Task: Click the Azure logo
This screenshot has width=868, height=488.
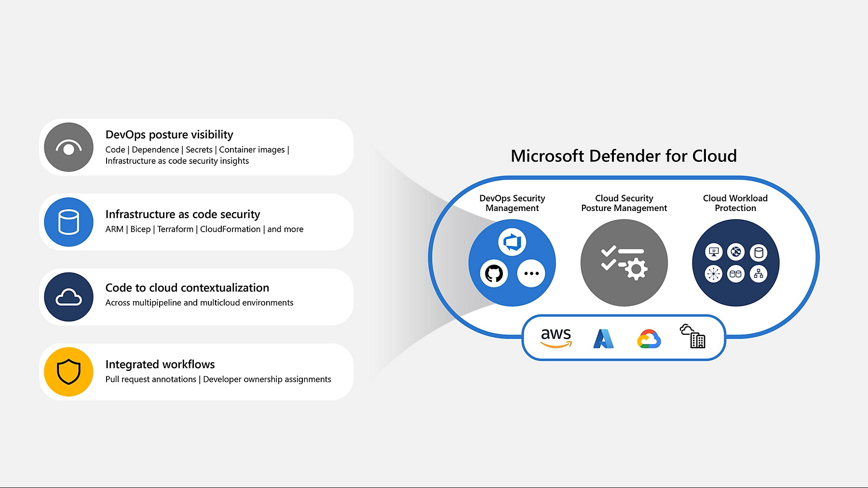Action: [x=603, y=339]
